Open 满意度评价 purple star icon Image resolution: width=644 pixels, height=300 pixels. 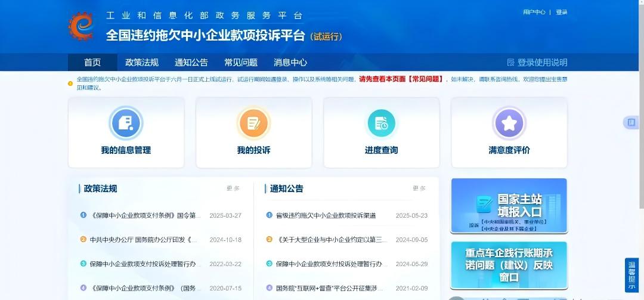[509, 123]
